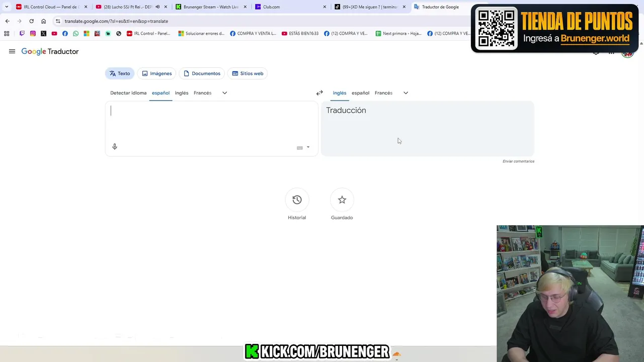The height and width of the screenshot is (362, 644).
Task: Select español as the target language
Action: 360,93
